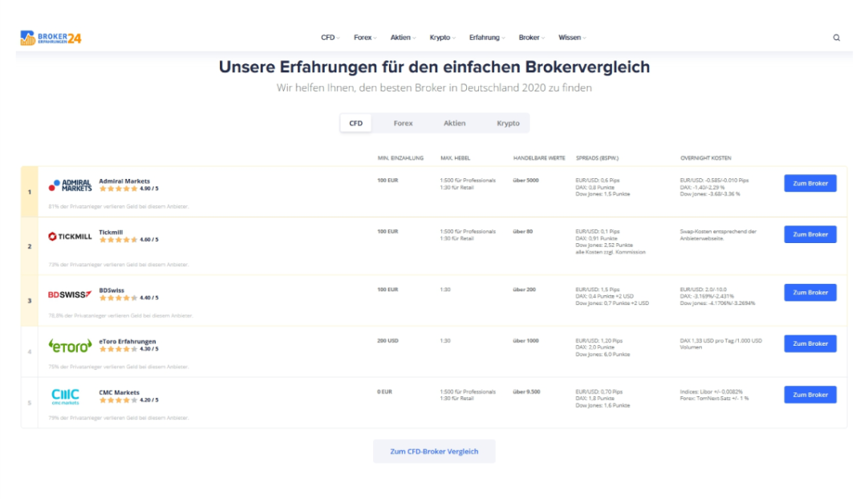Switch to the Forex comparison tab
Image resolution: width=868 pixels, height=499 pixels.
pos(403,123)
